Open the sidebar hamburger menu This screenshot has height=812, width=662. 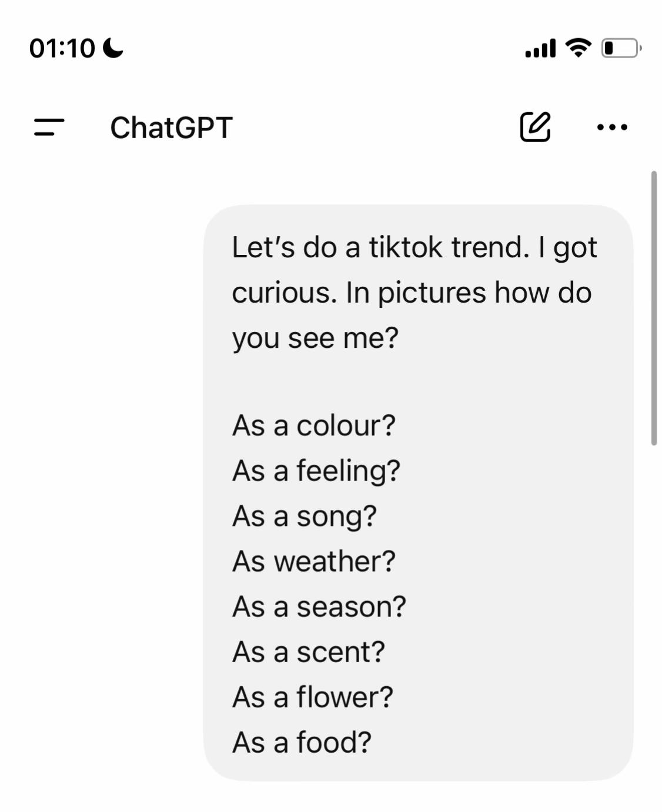[49, 127]
